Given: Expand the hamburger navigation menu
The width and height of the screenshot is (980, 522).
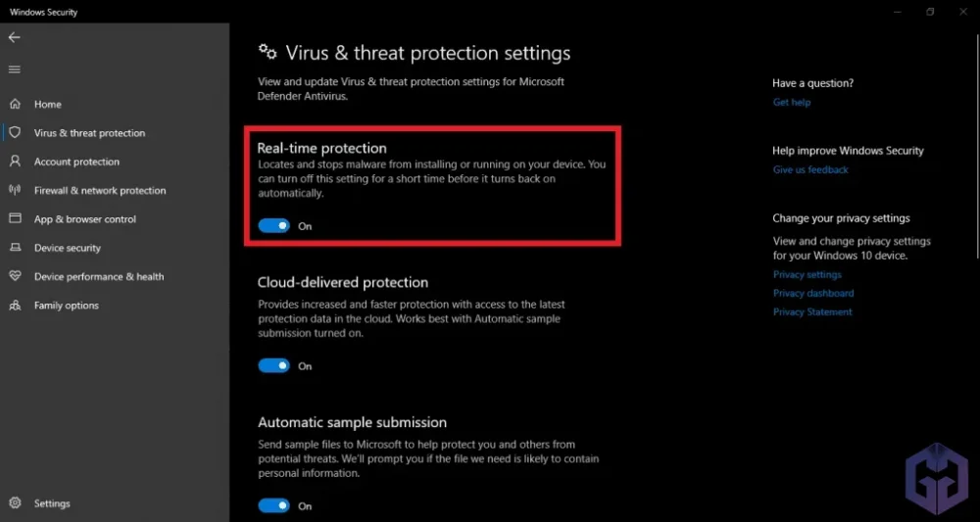Looking at the screenshot, I should tap(14, 70).
